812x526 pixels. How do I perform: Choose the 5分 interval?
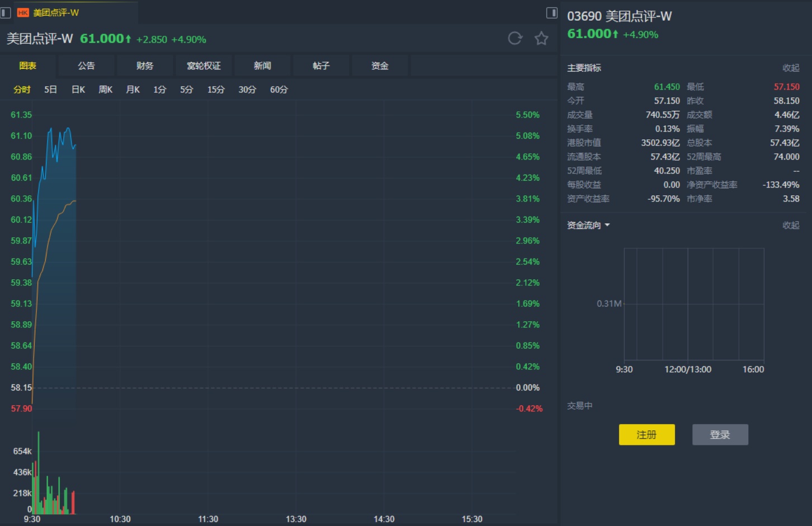(187, 90)
